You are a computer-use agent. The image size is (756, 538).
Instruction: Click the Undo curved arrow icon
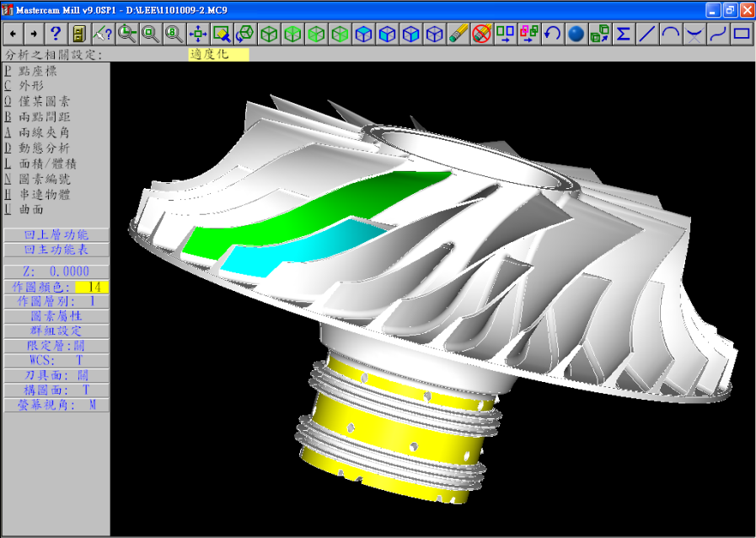pyautogui.click(x=552, y=34)
